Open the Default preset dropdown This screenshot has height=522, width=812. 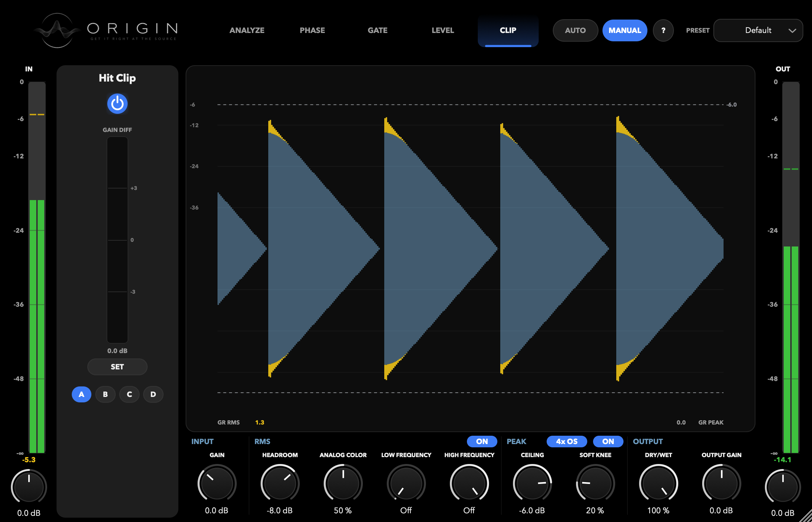pyautogui.click(x=758, y=30)
